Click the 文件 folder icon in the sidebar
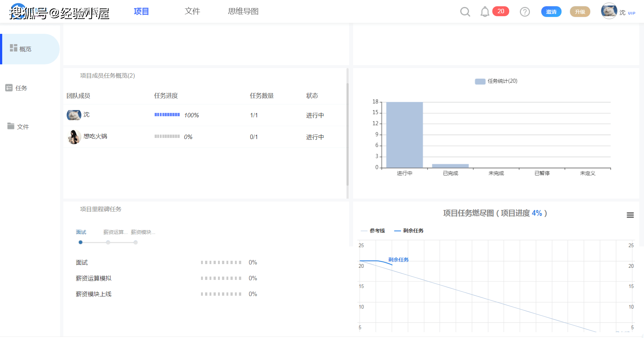Image resolution: width=644 pixels, height=338 pixels. tap(11, 126)
